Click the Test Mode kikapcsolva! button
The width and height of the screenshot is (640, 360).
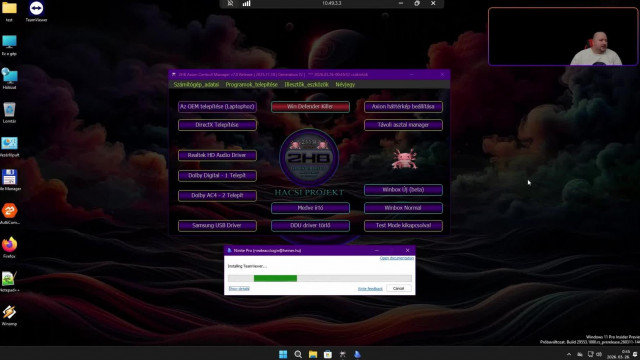403,225
